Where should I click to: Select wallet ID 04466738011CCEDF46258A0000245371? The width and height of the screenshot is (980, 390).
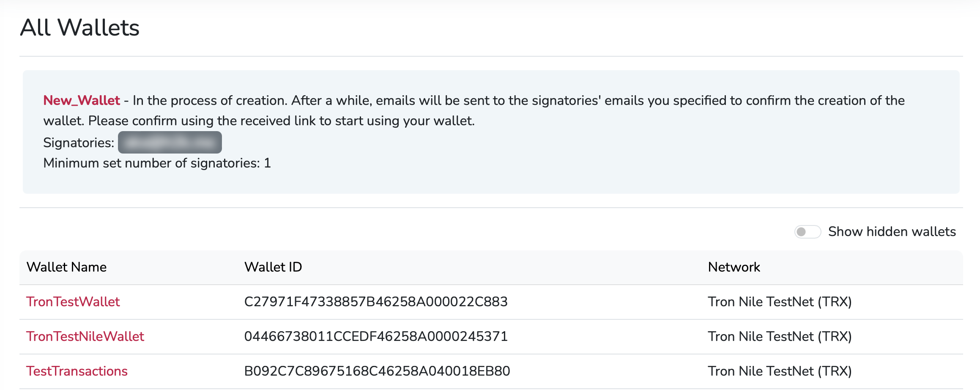(376, 337)
